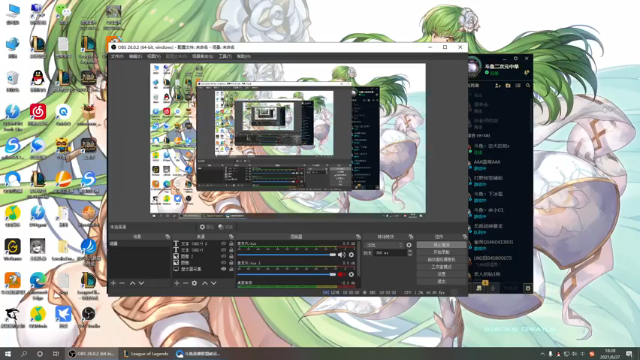Start the virtual camera in OBS

click(x=441, y=259)
